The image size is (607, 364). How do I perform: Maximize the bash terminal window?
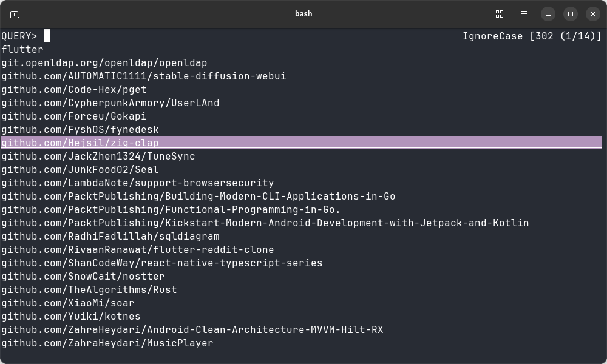pyautogui.click(x=571, y=14)
